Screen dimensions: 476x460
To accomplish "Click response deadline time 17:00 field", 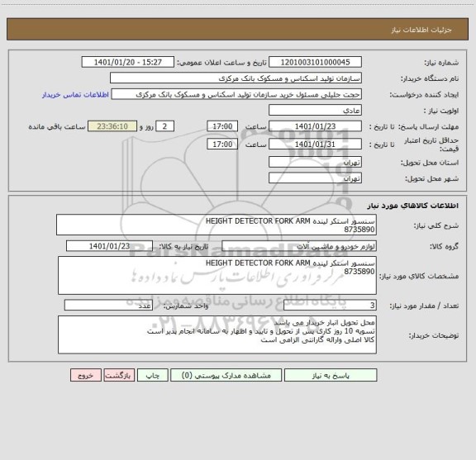I will tap(222, 126).
